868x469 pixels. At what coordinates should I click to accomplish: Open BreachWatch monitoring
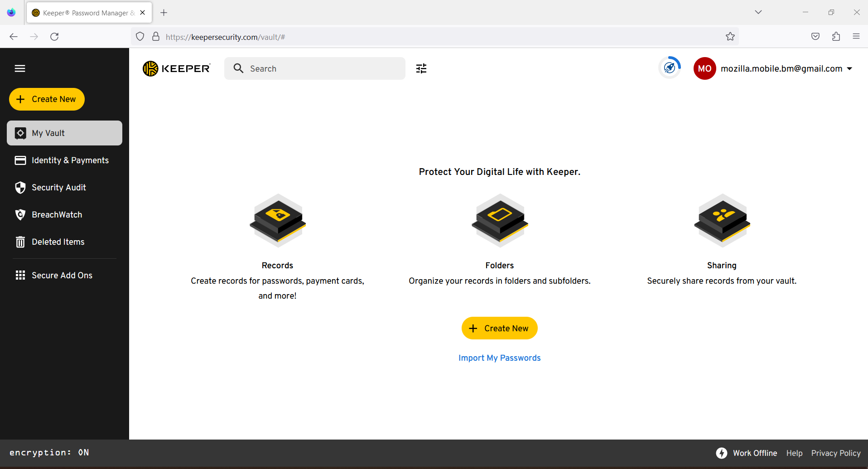pyautogui.click(x=56, y=214)
